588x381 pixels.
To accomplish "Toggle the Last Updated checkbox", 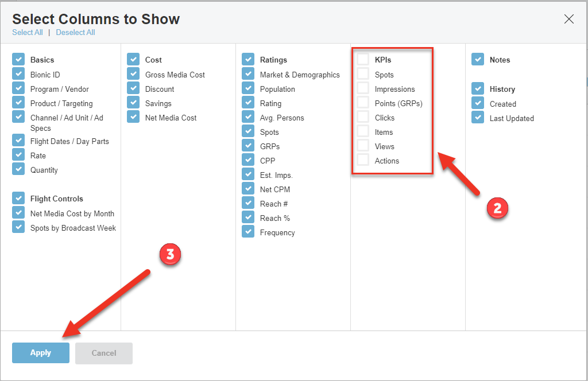I will [478, 118].
